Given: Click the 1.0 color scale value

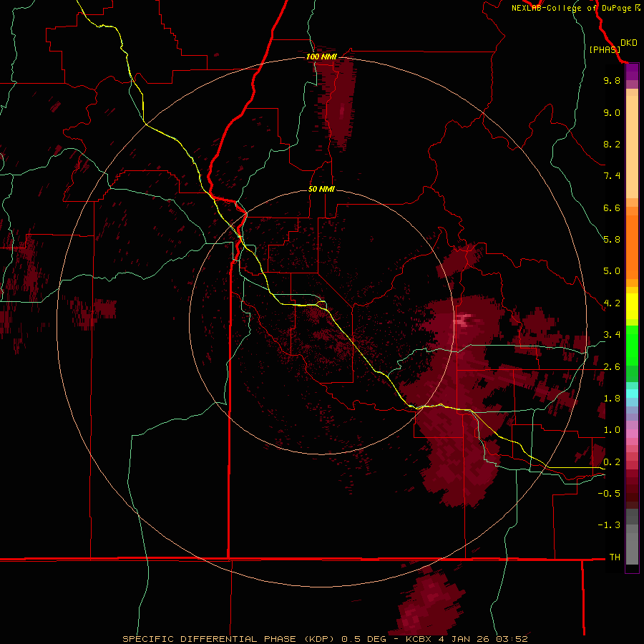Looking at the screenshot, I should click(612, 430).
